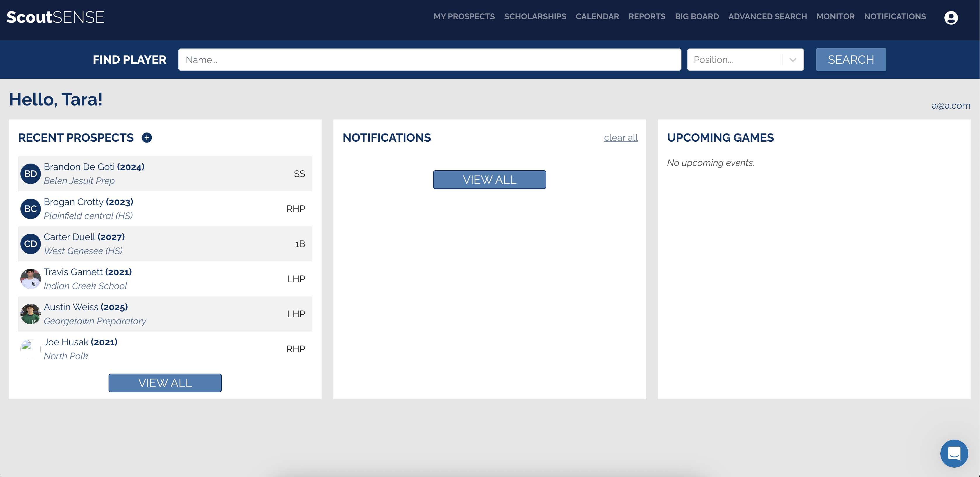Open the Notifications menu item
980x477 pixels.
point(895,16)
